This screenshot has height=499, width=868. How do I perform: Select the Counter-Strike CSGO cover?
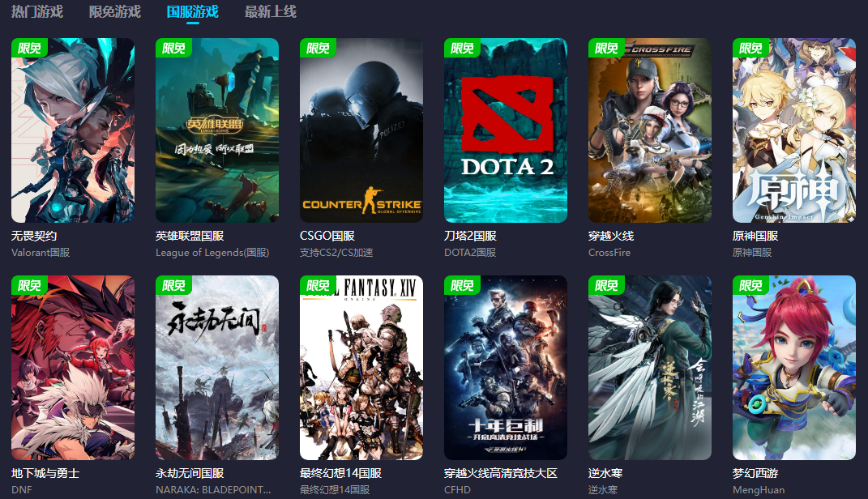tap(361, 130)
